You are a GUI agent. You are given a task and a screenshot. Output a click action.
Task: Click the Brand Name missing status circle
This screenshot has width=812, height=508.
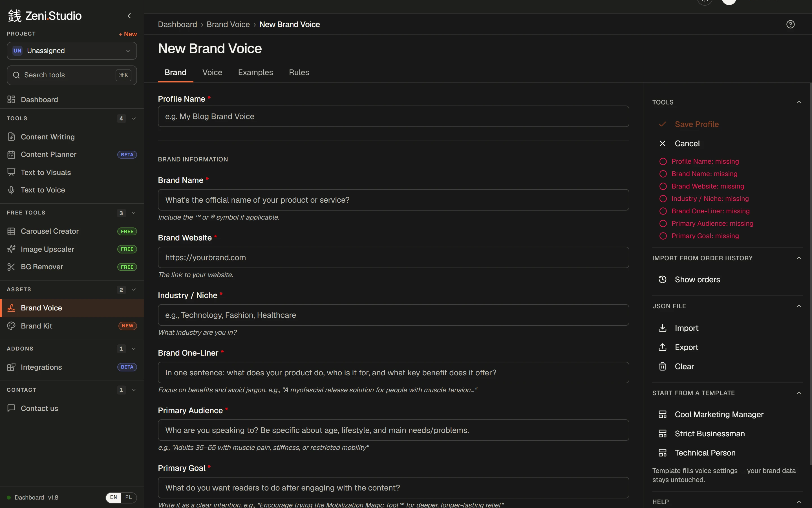663,174
